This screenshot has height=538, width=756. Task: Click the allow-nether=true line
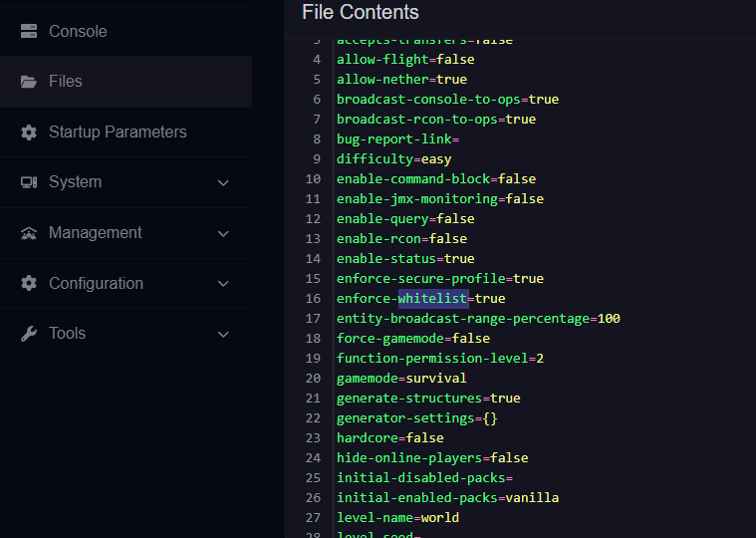pos(401,79)
